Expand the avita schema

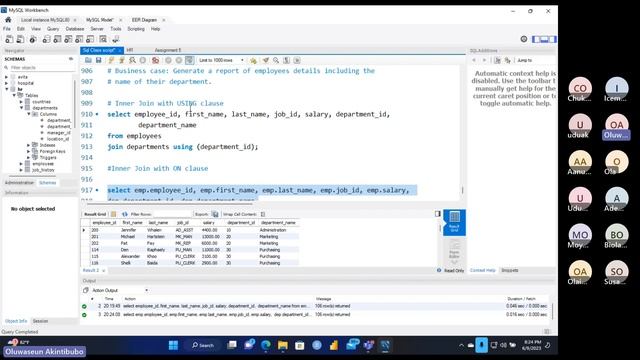(7, 77)
